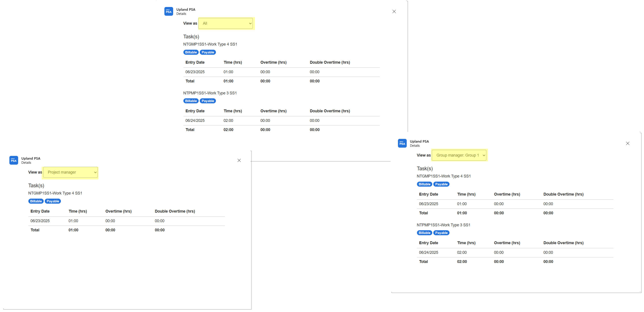Click the Payable badge in the Group manager dialog
This screenshot has height=312, width=644.
click(441, 184)
